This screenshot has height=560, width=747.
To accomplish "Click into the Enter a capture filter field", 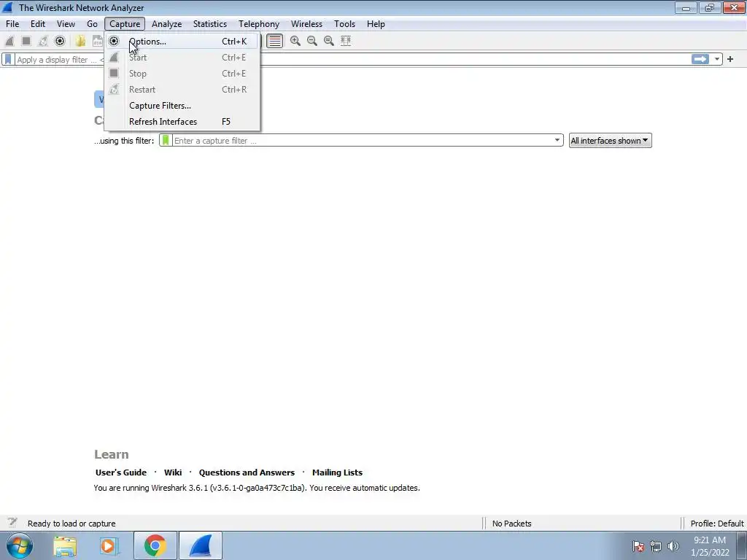I will click(362, 141).
